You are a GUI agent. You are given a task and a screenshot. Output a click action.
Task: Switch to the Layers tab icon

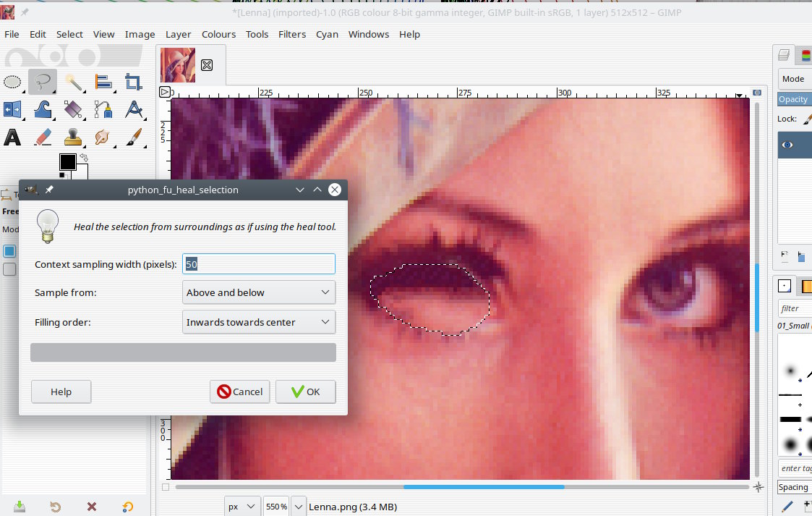[784, 55]
